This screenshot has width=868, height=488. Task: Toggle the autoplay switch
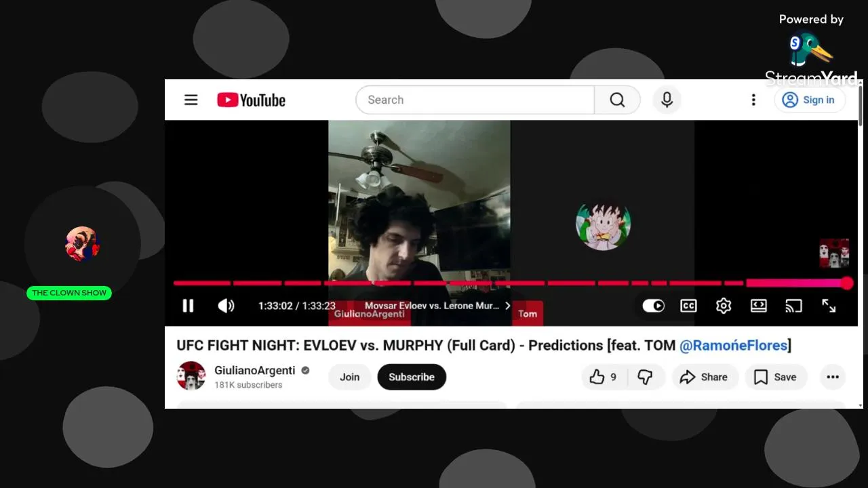[654, 306]
